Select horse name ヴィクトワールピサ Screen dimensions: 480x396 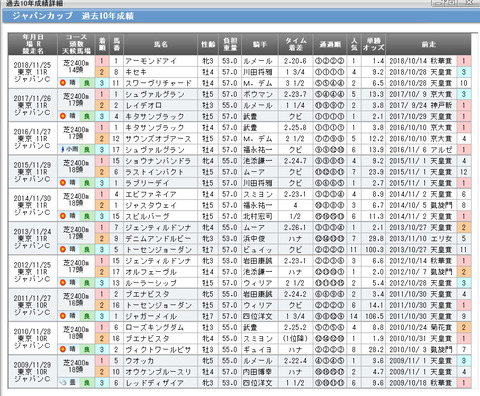(x=158, y=350)
